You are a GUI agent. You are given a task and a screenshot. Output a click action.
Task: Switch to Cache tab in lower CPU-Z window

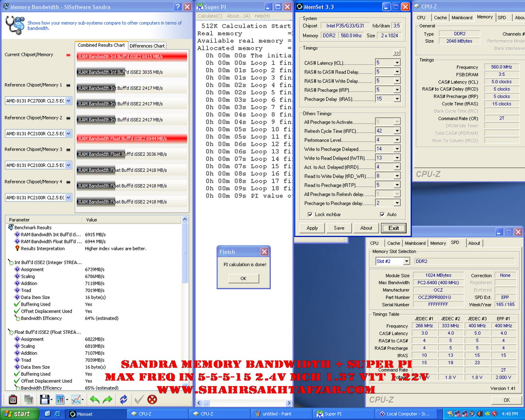click(393, 243)
